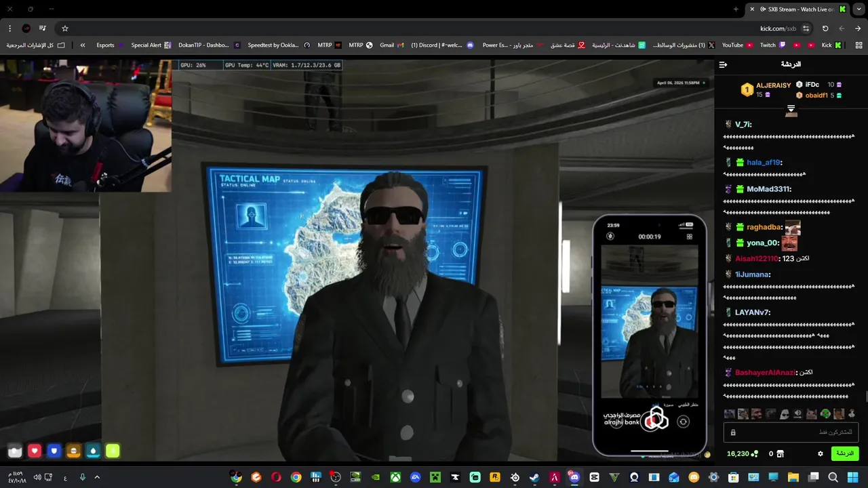This screenshot has height=488, width=868.
Task: Open Windows search on the taskbar
Action: coord(833,477)
